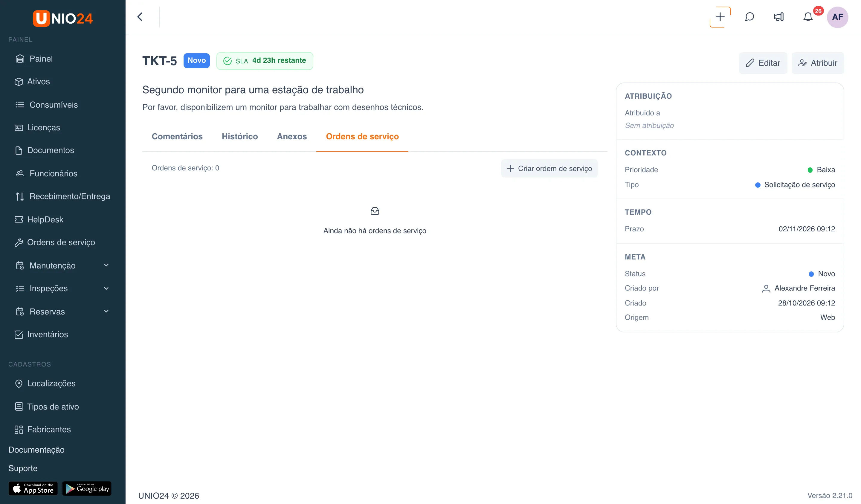Image resolution: width=861 pixels, height=504 pixels.
Task: Click the Sem atribuição text
Action: [x=649, y=125]
